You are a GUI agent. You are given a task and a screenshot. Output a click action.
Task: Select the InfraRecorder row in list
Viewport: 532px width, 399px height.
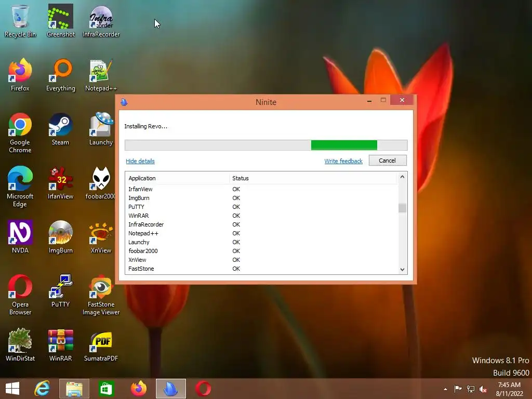[x=261, y=224]
